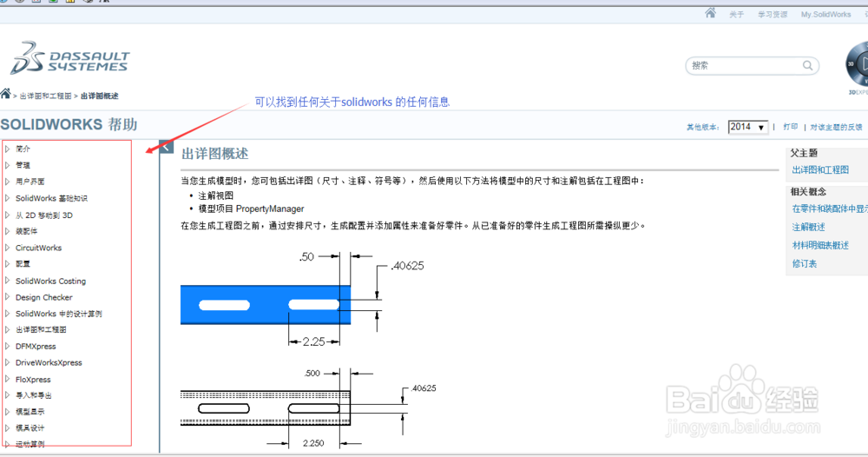The image size is (868, 457).
Task: Open the My.SolidWorks link
Action: [x=825, y=15]
